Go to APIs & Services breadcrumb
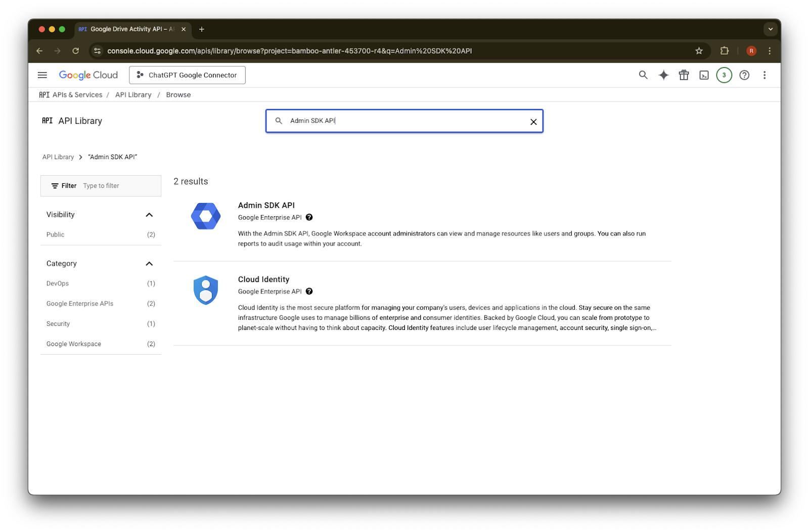Screen dimensions: 809x532 point(77,95)
